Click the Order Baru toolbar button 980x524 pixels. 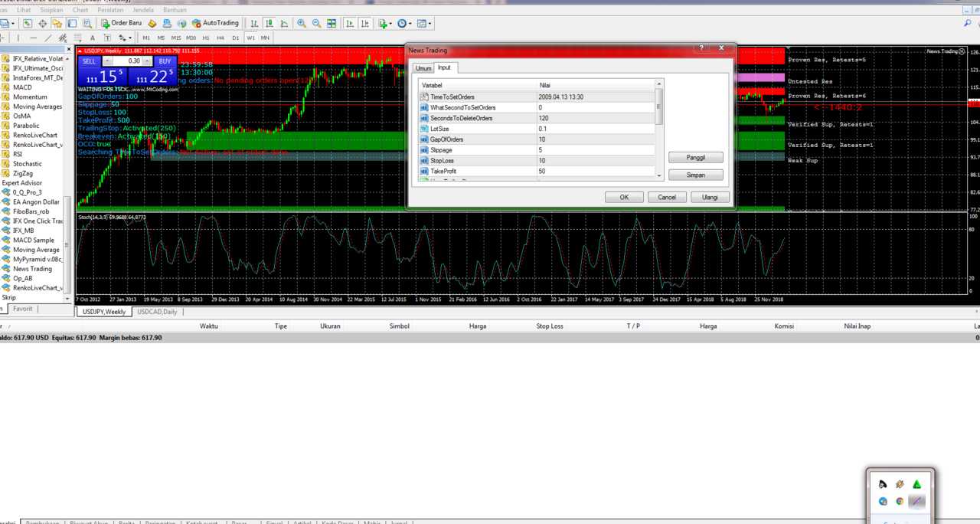(x=122, y=24)
